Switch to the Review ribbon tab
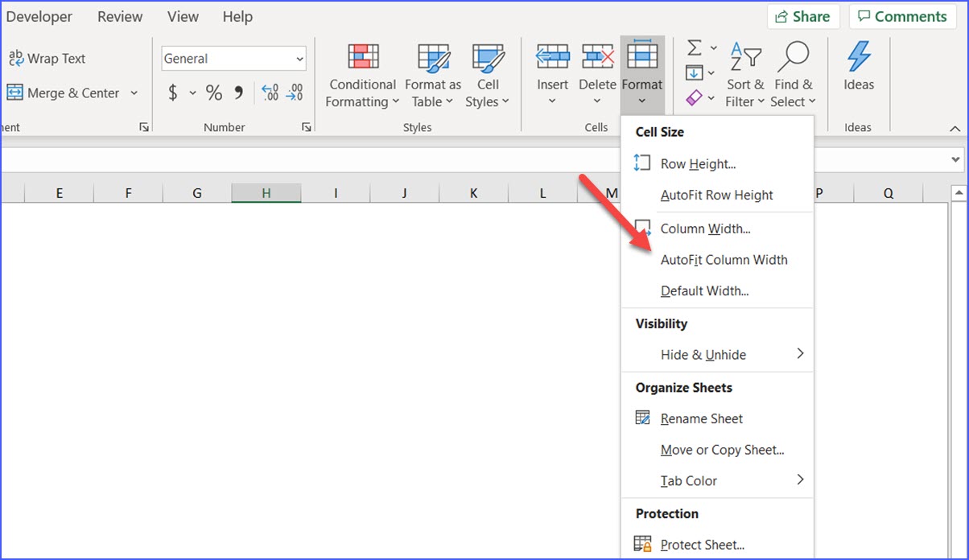 [x=119, y=16]
